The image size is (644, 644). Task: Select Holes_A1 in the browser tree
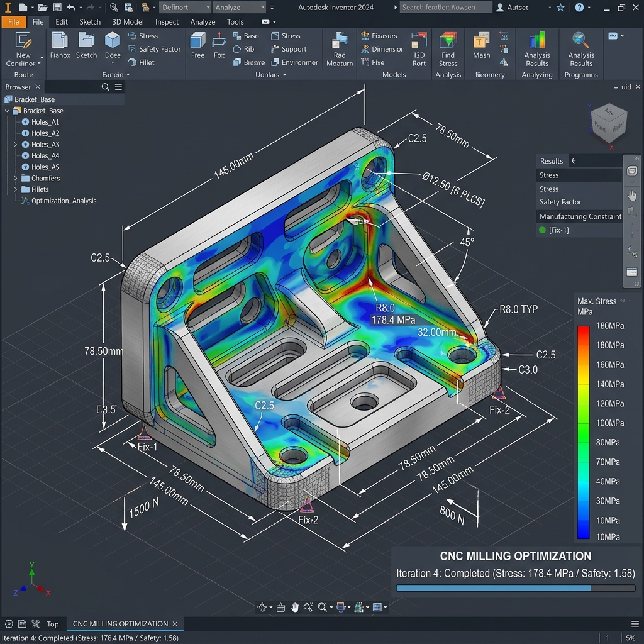click(45, 122)
